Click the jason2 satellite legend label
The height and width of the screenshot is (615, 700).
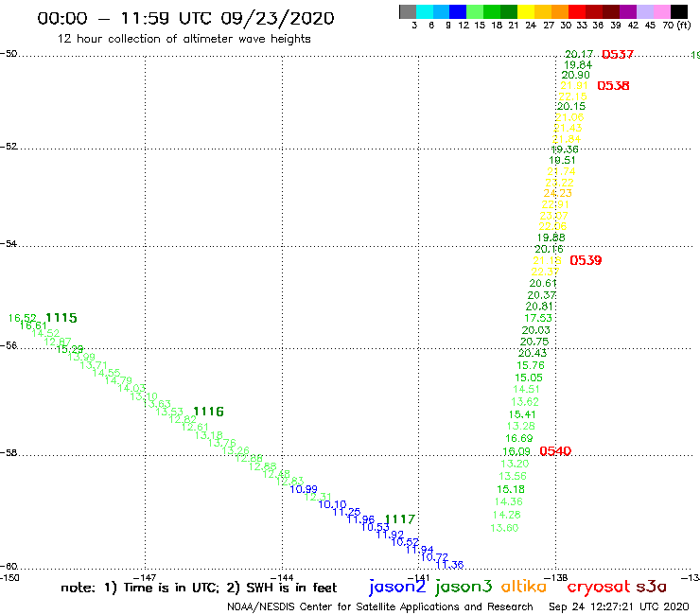pyautogui.click(x=397, y=587)
